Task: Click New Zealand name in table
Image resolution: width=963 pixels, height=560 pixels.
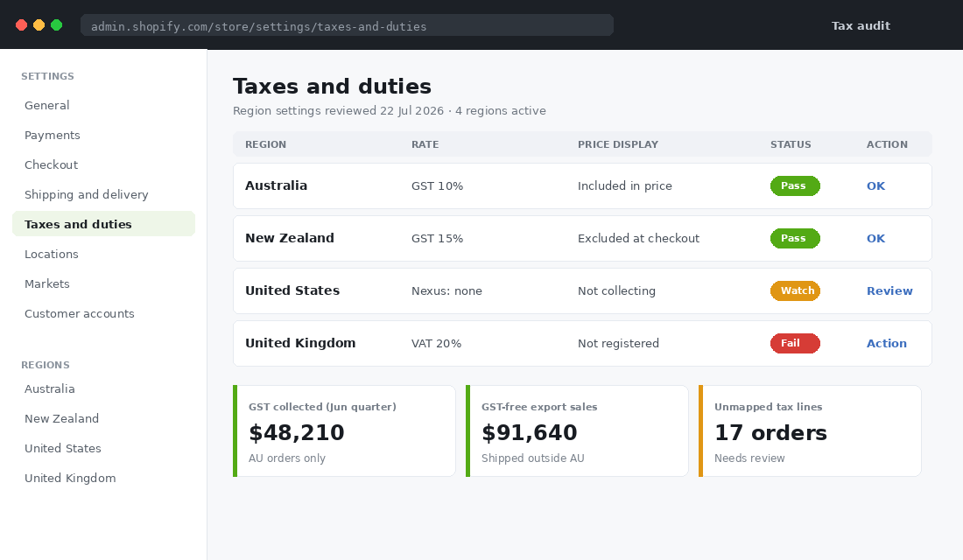Action: click(289, 238)
